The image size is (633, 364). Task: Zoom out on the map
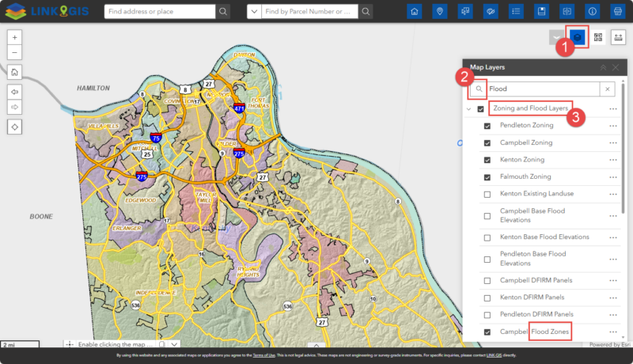pyautogui.click(x=14, y=52)
